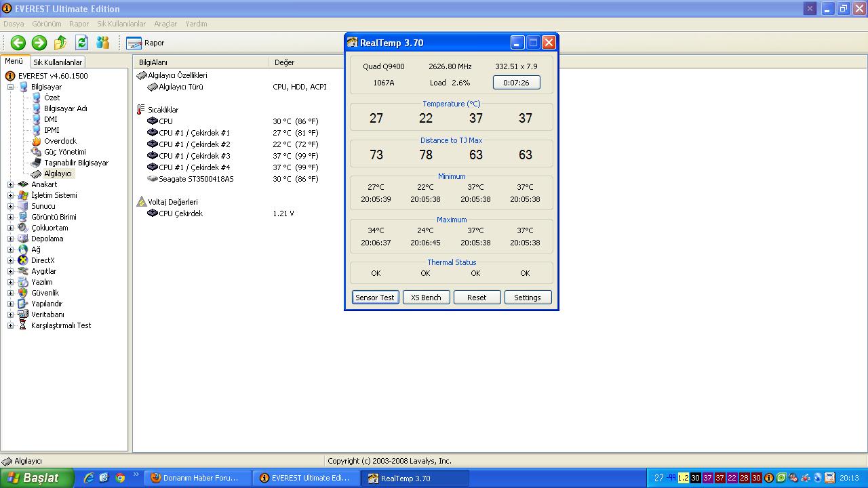Click the Reset button in RealTemp
Screen dimensions: 868x488
tap(477, 298)
